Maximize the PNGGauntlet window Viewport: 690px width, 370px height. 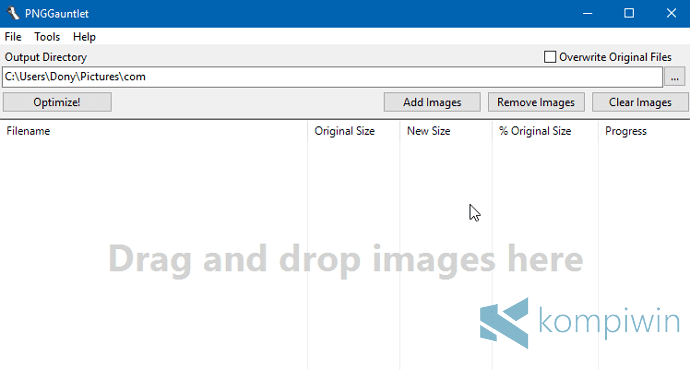[x=629, y=13]
